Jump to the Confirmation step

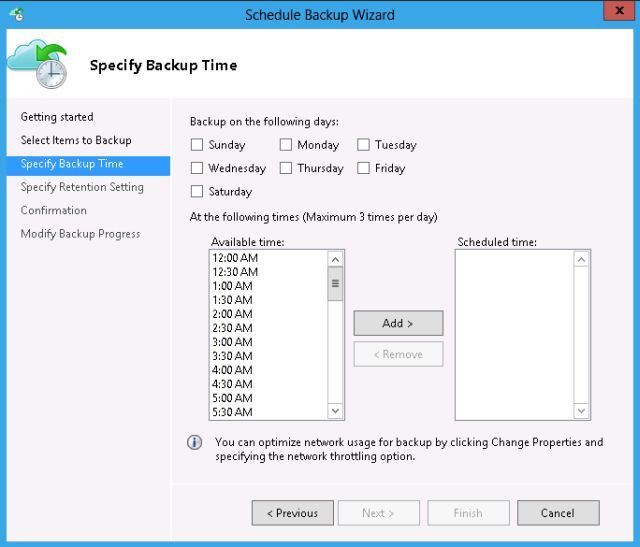click(x=53, y=210)
